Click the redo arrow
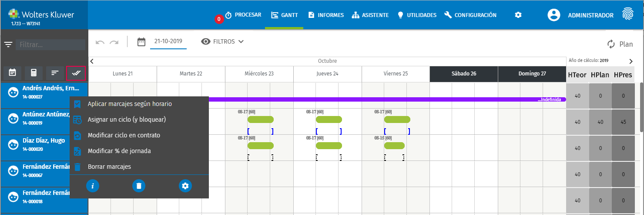This screenshot has height=215, width=644. click(x=114, y=42)
